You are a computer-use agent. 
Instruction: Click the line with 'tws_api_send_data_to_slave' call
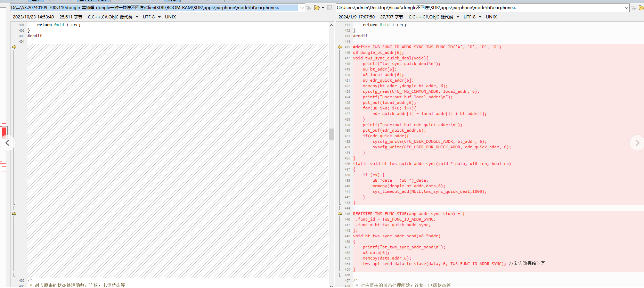(x=454, y=264)
